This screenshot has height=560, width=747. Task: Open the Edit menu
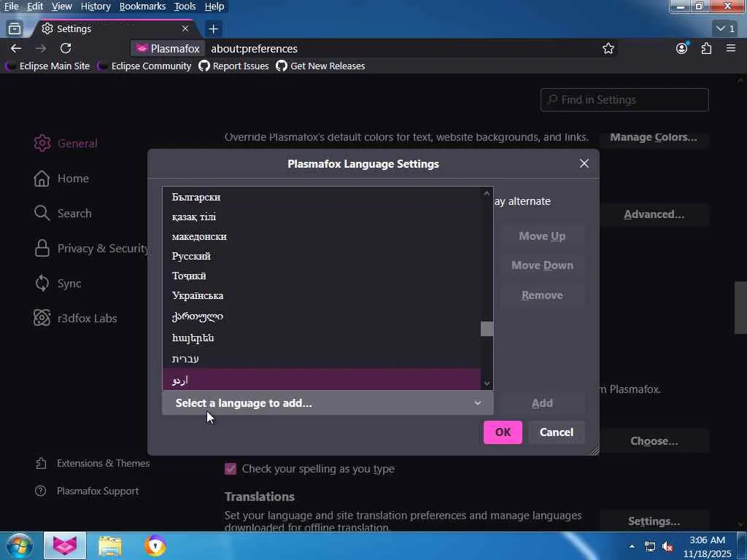point(35,7)
